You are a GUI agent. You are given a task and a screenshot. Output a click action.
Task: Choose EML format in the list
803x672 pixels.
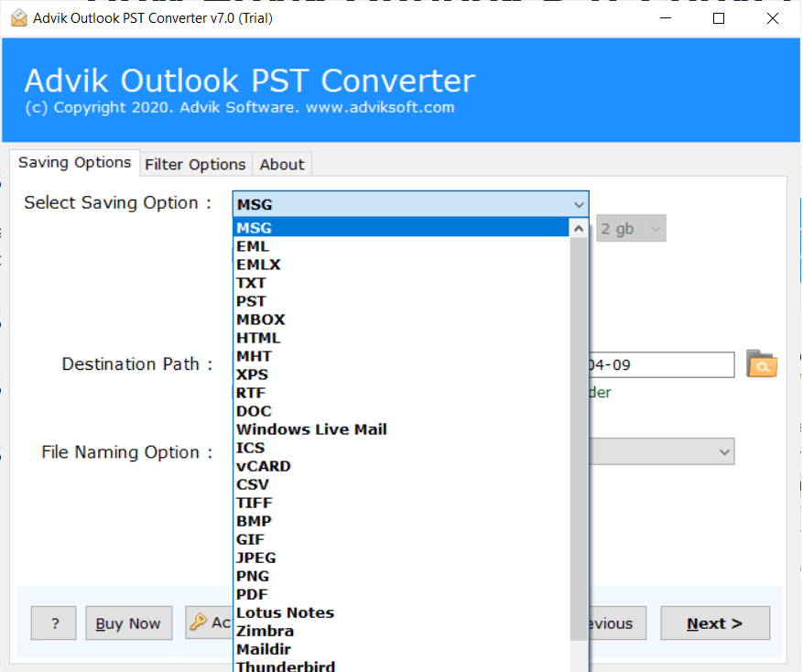point(401,246)
